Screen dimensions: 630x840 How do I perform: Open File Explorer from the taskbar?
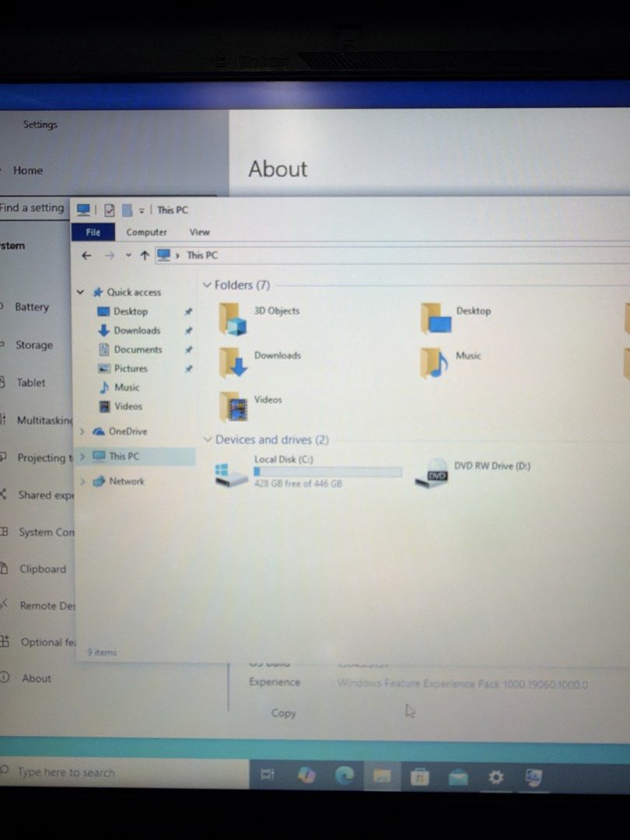(381, 776)
